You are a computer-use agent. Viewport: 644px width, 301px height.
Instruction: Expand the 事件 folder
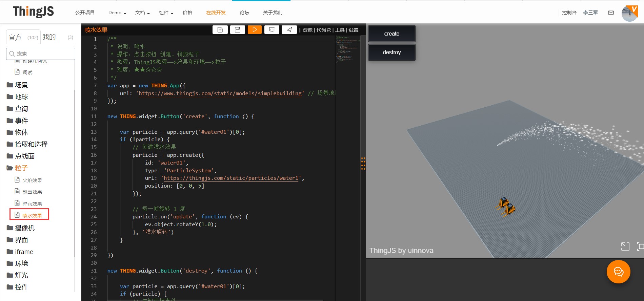coord(18,121)
